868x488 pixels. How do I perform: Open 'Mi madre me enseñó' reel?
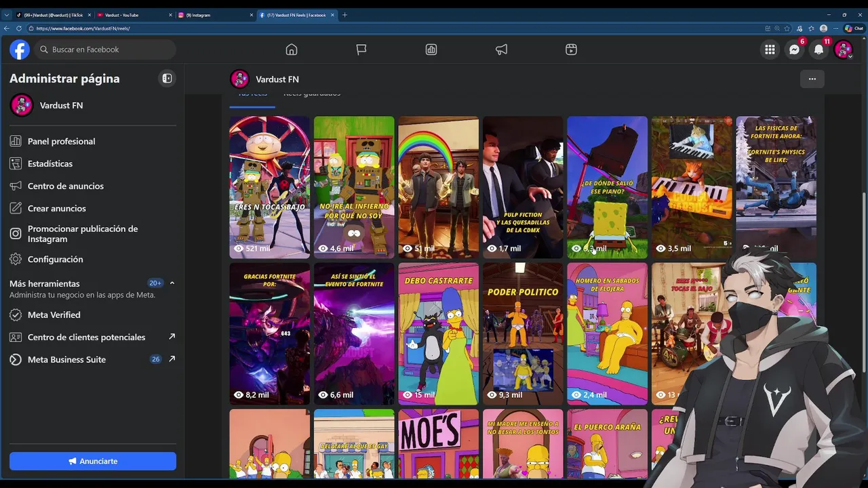(523, 443)
